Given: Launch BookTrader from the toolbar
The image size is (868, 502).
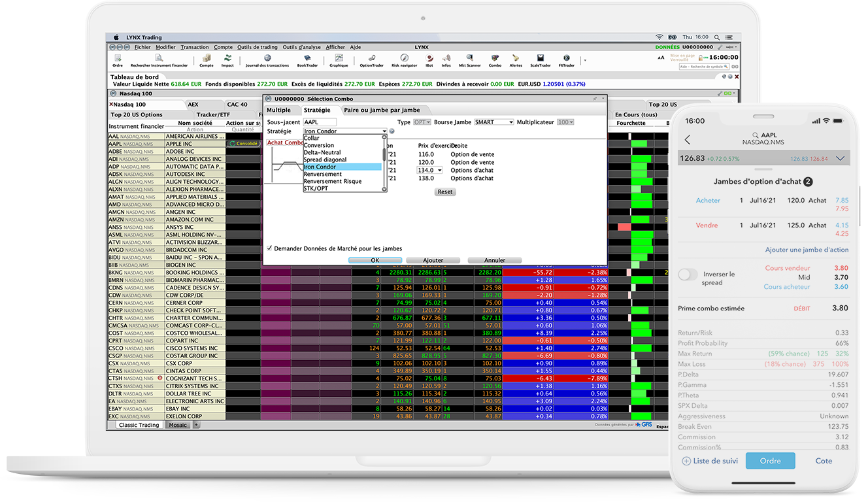Looking at the screenshot, I should point(307,61).
